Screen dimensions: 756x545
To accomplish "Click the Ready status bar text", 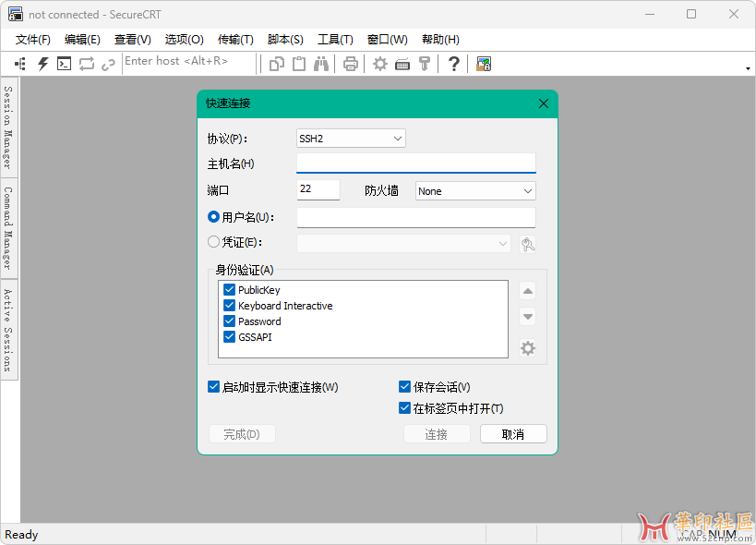I will [21, 535].
